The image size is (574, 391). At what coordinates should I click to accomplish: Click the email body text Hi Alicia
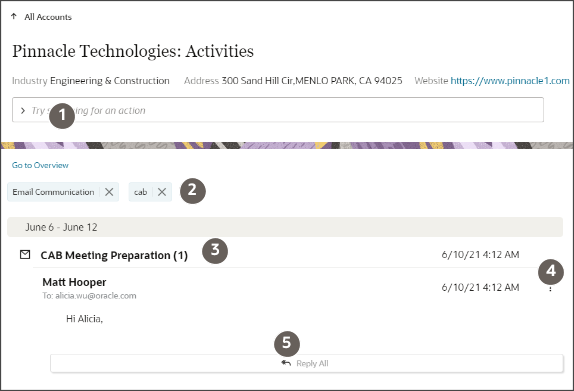point(85,319)
